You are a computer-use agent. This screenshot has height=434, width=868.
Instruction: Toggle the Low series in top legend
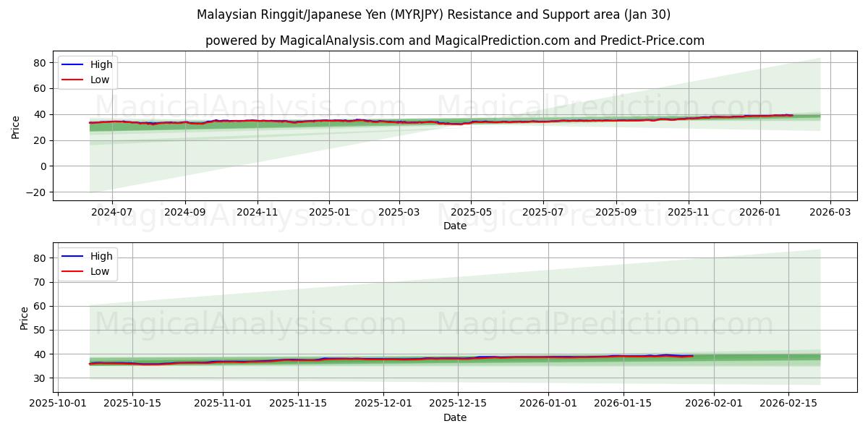99,80
